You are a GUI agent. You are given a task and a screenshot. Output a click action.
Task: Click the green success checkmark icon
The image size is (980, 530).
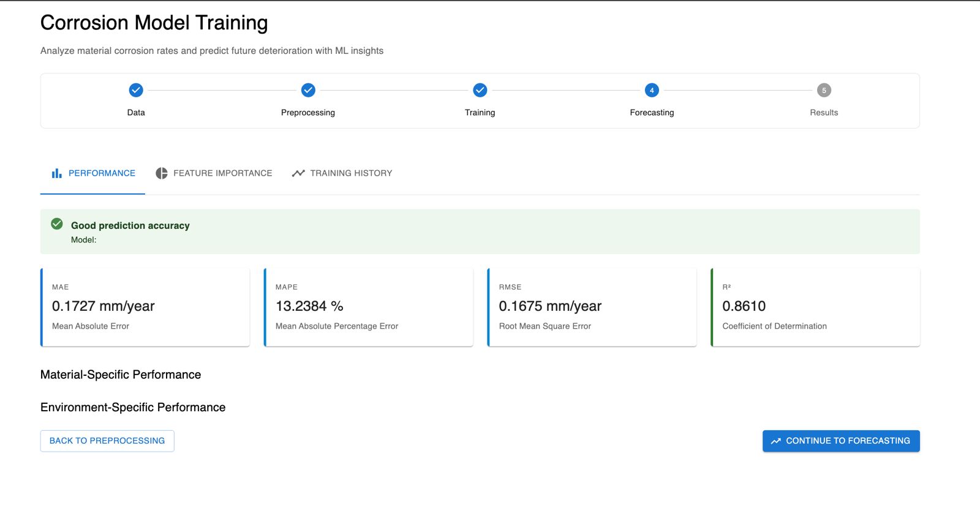[x=57, y=224]
